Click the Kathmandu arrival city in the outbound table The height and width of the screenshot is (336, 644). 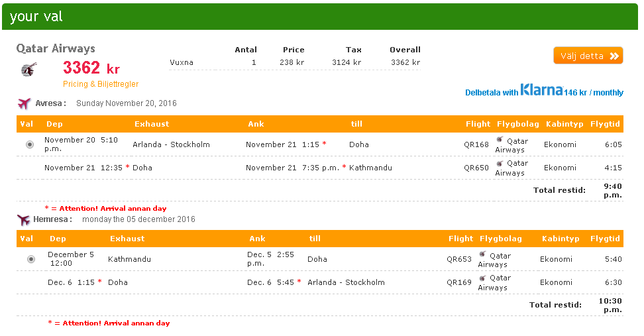coord(370,168)
